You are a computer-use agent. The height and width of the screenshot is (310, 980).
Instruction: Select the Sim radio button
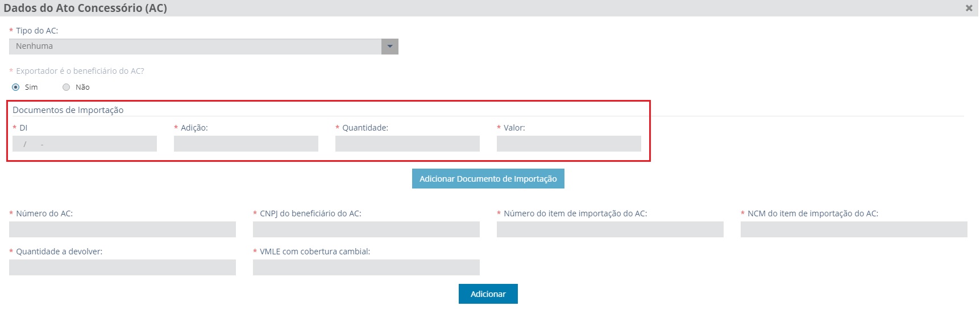point(16,87)
